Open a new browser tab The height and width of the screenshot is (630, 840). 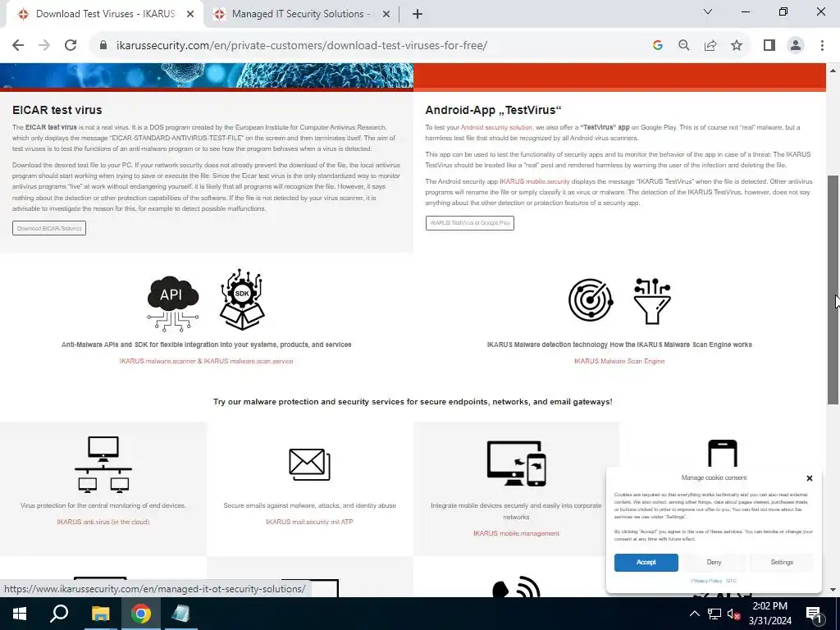click(418, 15)
